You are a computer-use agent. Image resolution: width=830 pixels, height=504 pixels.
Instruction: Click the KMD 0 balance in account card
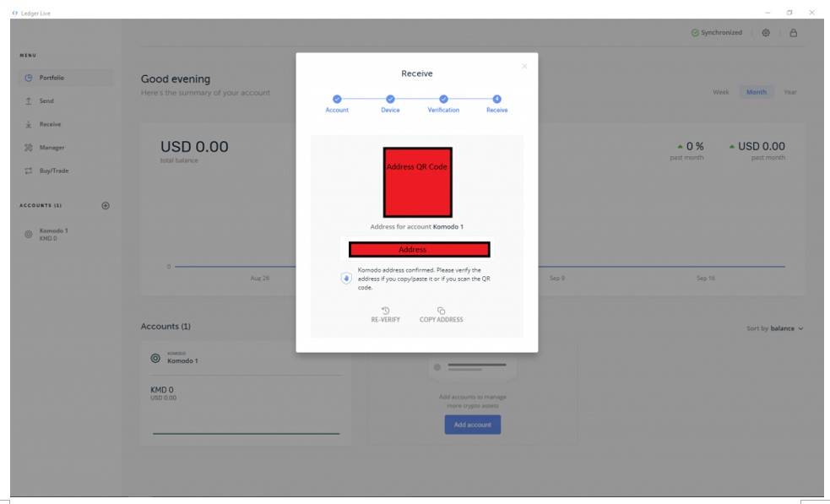(x=162, y=390)
